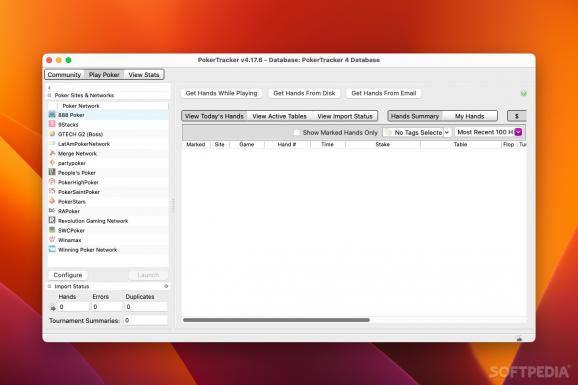Click the Duplicates count field

click(x=146, y=307)
